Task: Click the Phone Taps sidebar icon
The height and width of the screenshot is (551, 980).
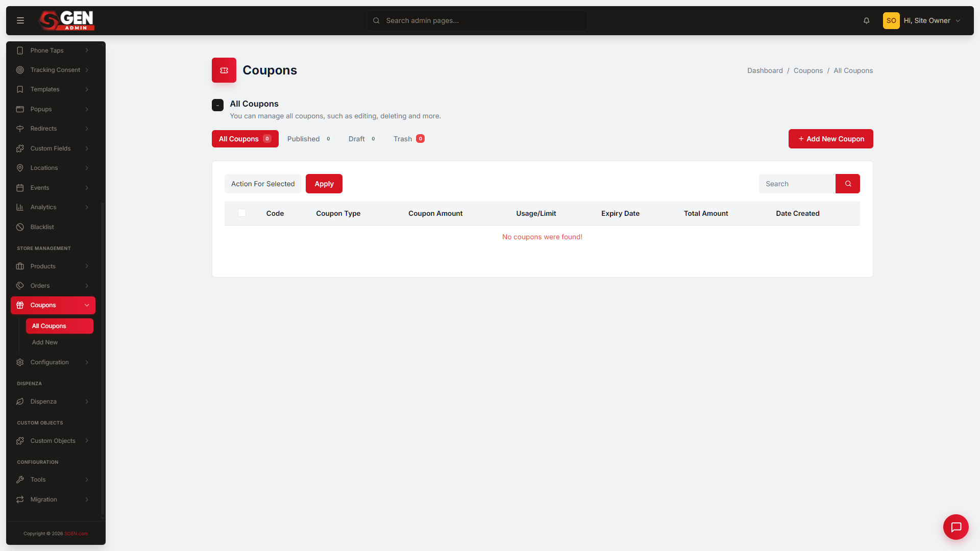Action: click(x=20, y=51)
